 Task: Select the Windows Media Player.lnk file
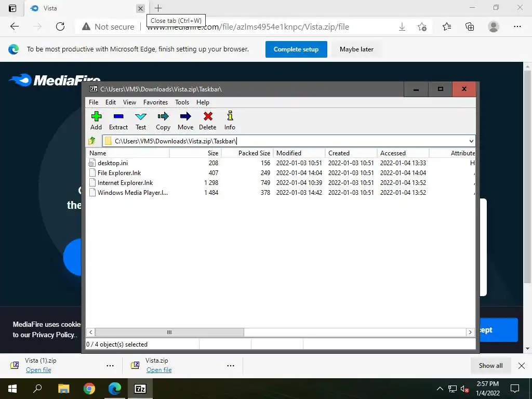[x=132, y=192]
